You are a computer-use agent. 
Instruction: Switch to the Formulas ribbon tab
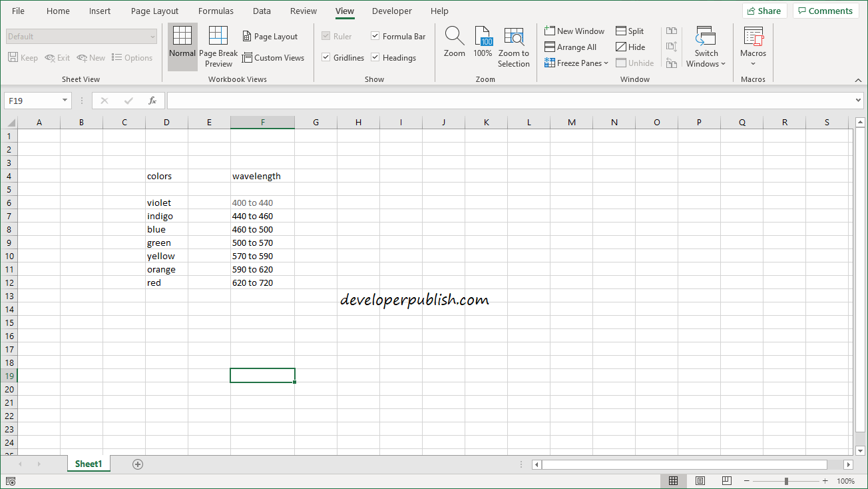click(x=216, y=11)
